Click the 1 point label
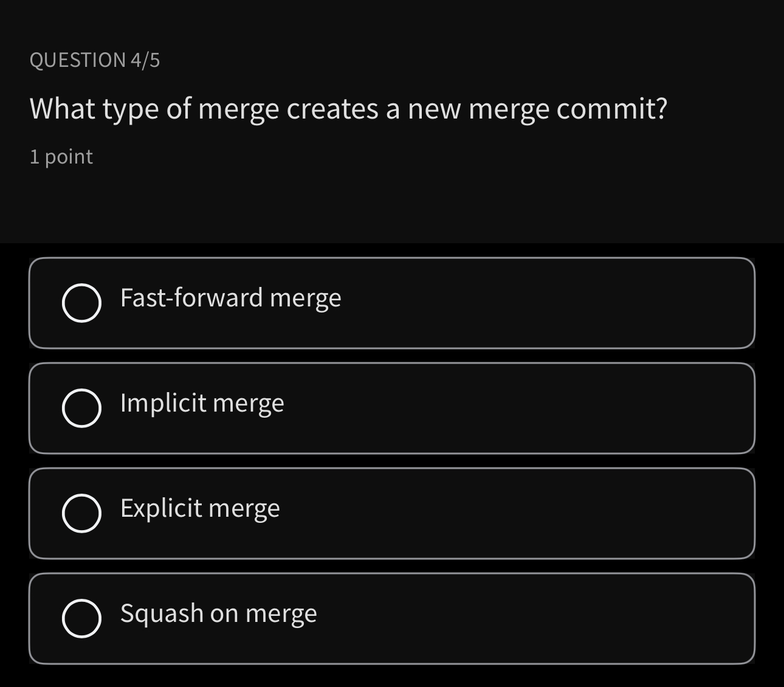784x687 pixels. pyautogui.click(x=61, y=156)
